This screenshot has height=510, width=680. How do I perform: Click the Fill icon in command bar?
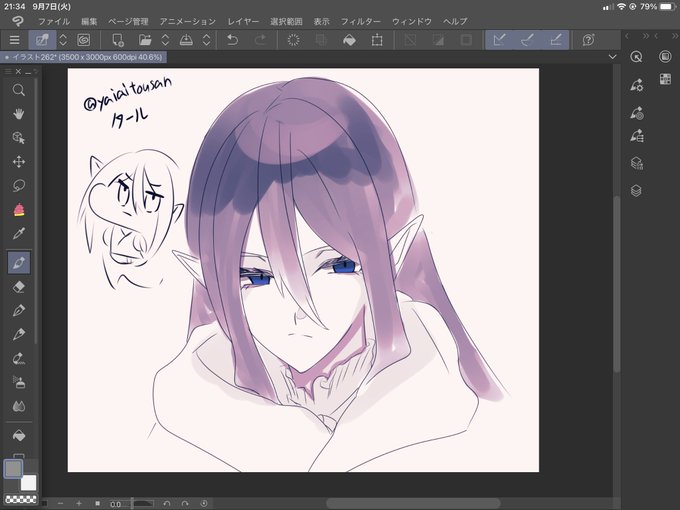[x=349, y=40]
